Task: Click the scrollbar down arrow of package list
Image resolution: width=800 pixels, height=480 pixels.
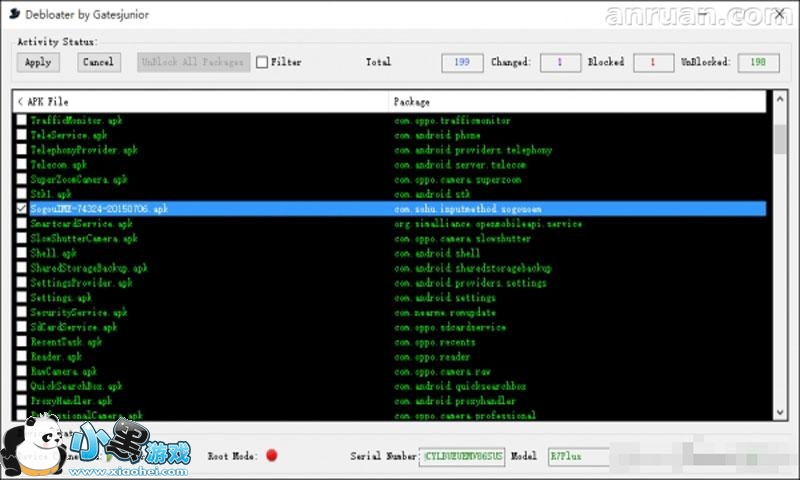Action: [780, 412]
